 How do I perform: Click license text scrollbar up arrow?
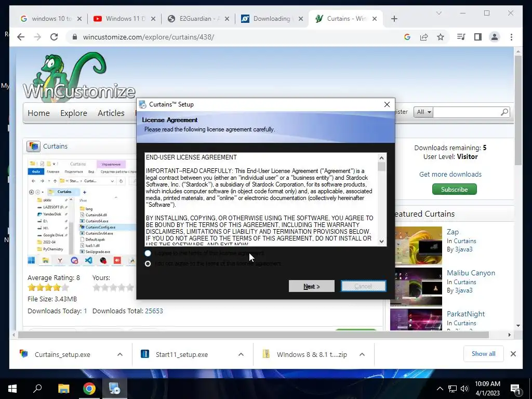tap(382, 158)
